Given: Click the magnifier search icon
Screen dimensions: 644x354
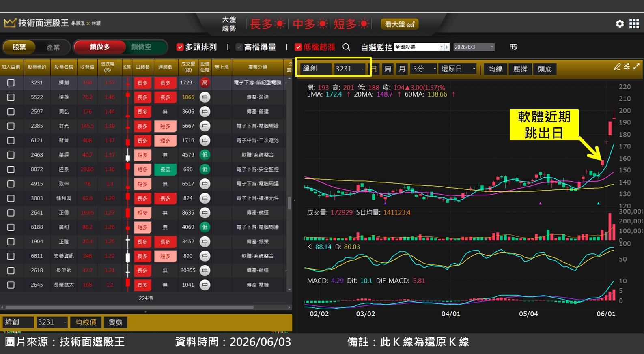Looking at the screenshot, I should click(x=346, y=47).
